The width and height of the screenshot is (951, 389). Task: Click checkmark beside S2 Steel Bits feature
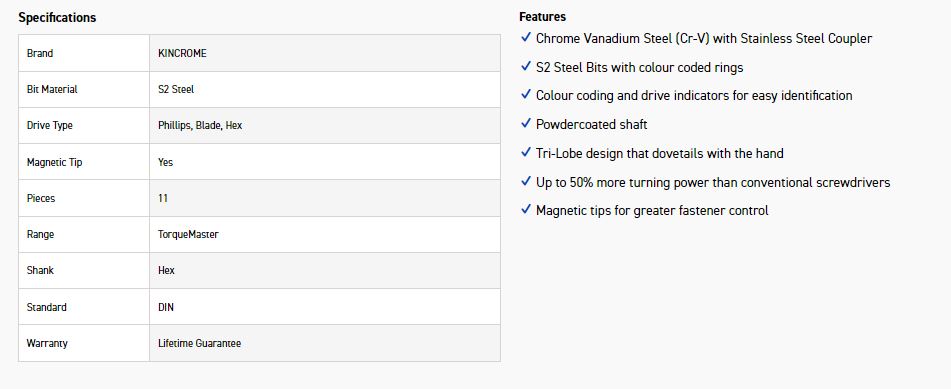pyautogui.click(x=526, y=66)
